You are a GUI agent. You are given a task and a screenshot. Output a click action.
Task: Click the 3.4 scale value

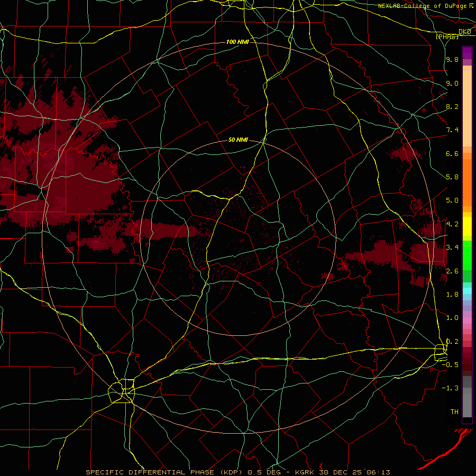tap(452, 248)
